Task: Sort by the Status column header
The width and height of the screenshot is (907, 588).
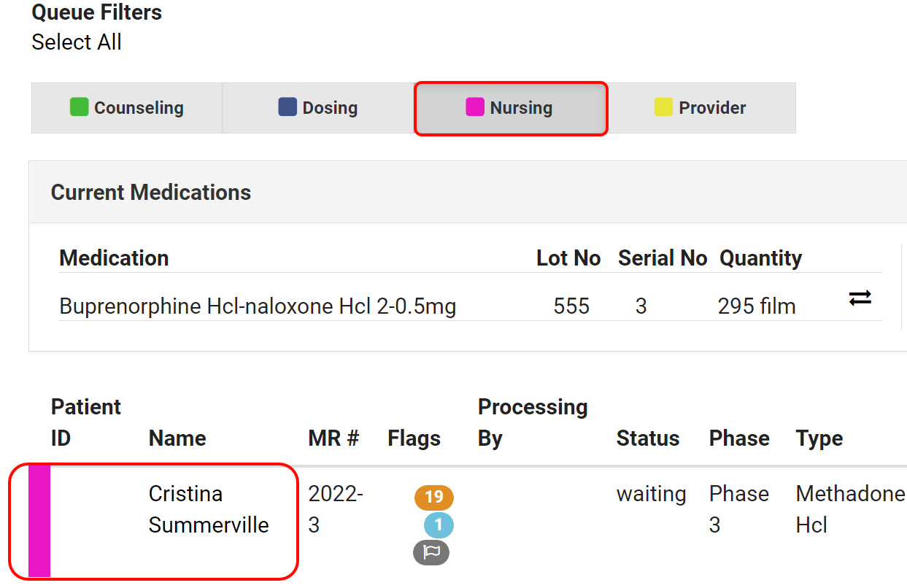Action: point(647,438)
